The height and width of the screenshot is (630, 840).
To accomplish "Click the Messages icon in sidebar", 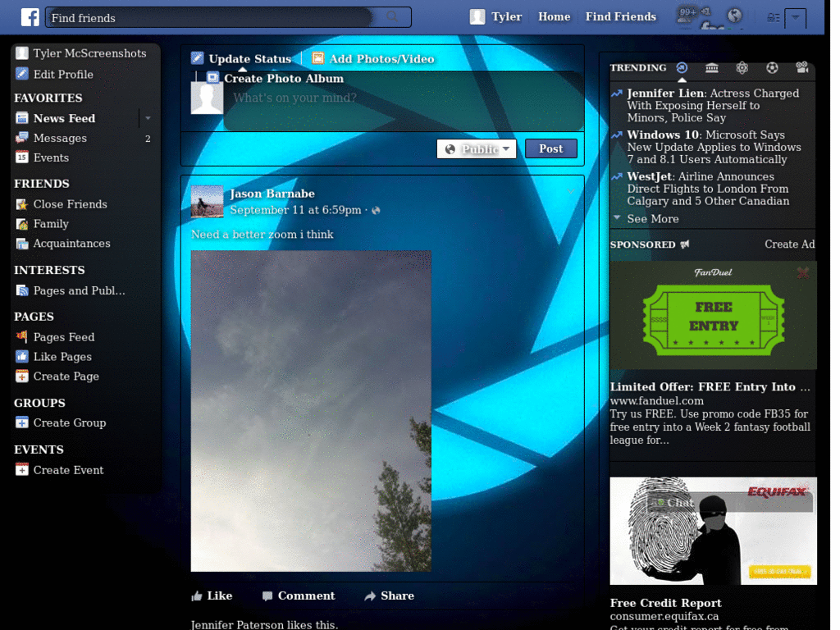I will click(21, 138).
